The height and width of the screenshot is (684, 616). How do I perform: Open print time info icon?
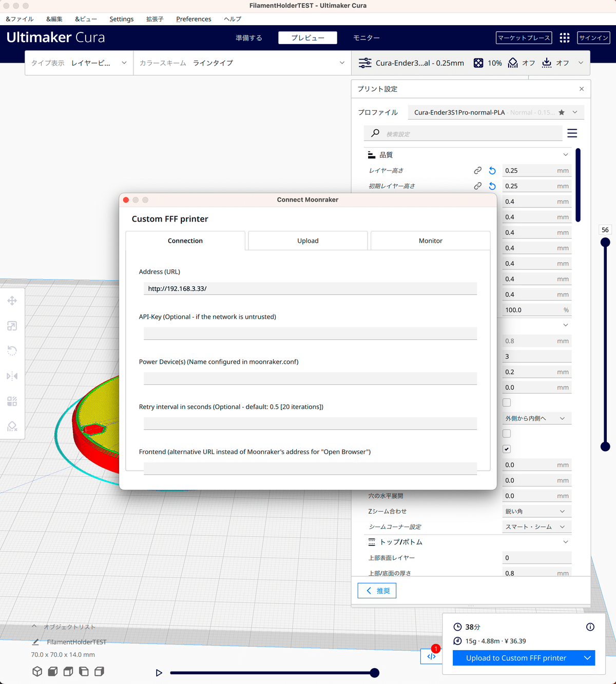pos(590,627)
